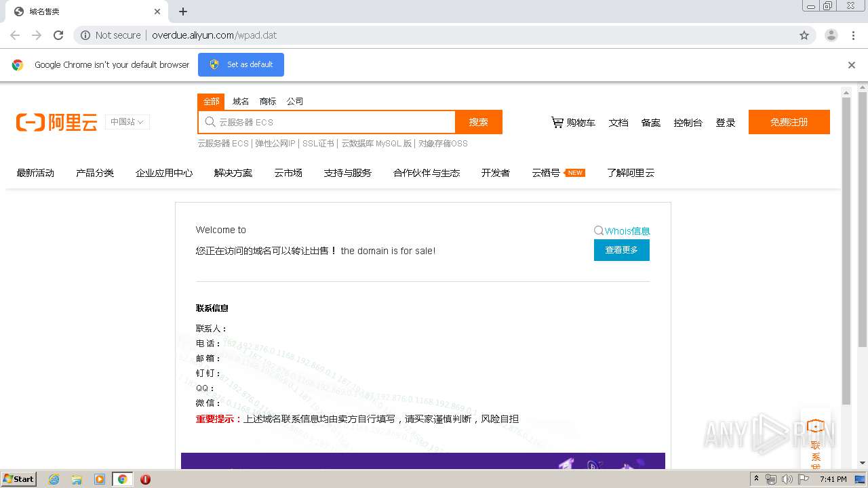Focus the 云服务器 ECS search field

click(x=327, y=122)
